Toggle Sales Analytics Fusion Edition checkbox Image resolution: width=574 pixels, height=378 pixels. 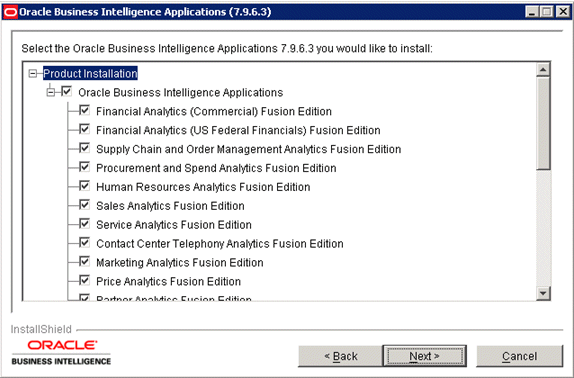85,205
